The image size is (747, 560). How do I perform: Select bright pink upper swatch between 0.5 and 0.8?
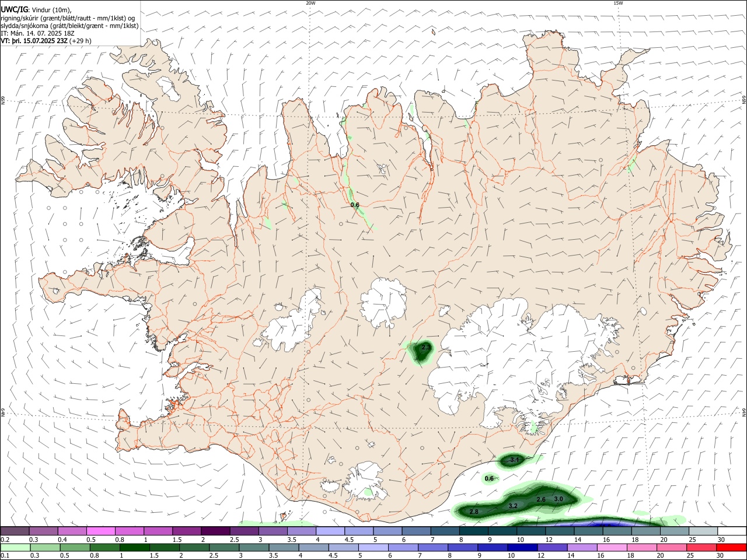[x=100, y=531]
